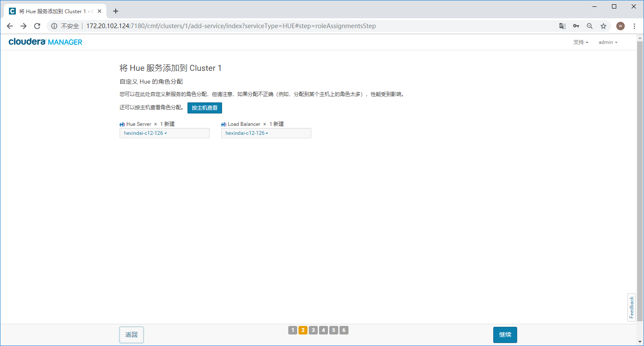Open the admin user menu
The height and width of the screenshot is (346, 644).
pyautogui.click(x=608, y=42)
